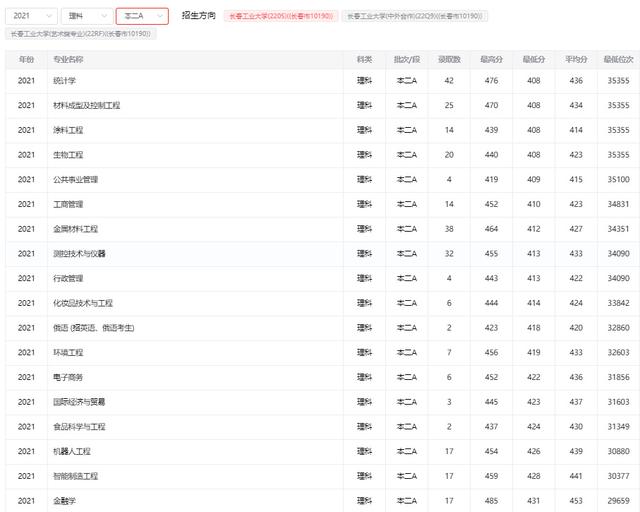Click highest score 470 in 材料成型及控制工程 row
Image resolution: width=640 pixels, height=512 pixels.
click(491, 105)
